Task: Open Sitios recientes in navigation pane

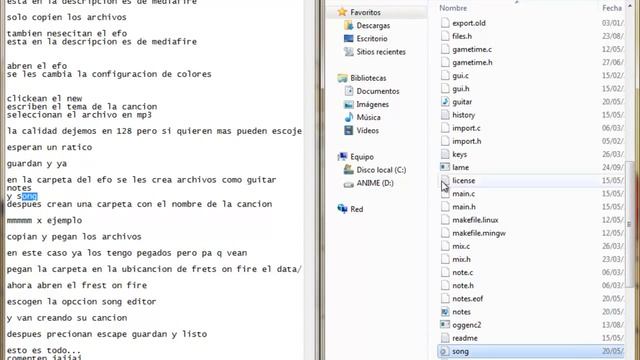Action: (x=381, y=52)
